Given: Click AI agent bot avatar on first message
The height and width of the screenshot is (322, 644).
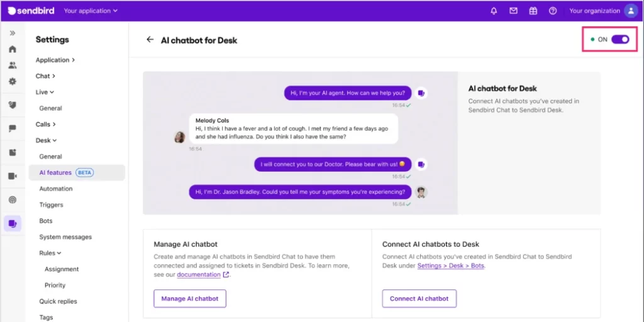Looking at the screenshot, I should click(x=421, y=93).
